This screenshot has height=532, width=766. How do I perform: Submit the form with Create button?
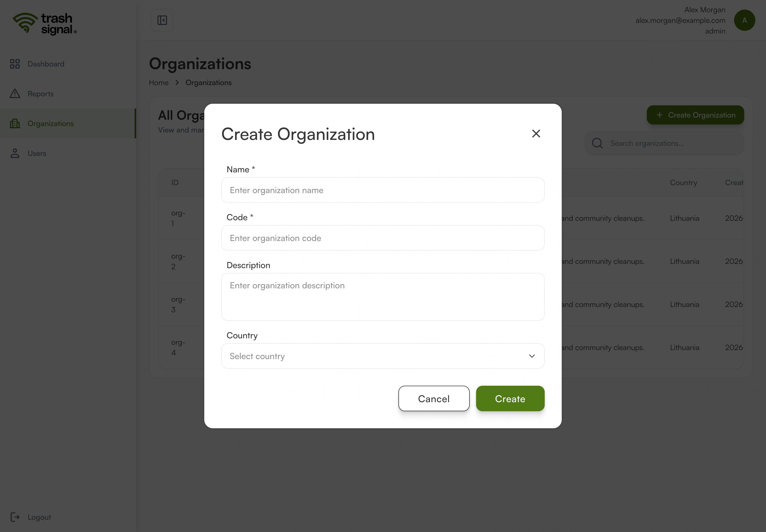tap(510, 399)
